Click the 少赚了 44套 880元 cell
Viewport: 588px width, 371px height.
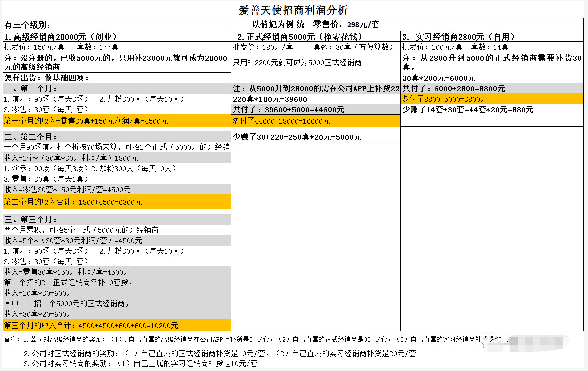468,110
